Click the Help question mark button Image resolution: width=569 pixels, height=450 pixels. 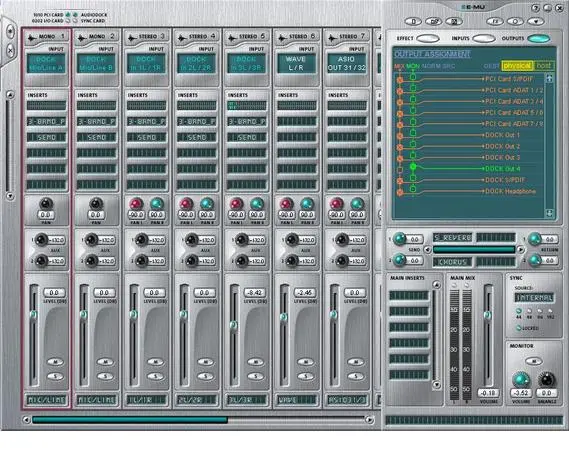[536, 8]
